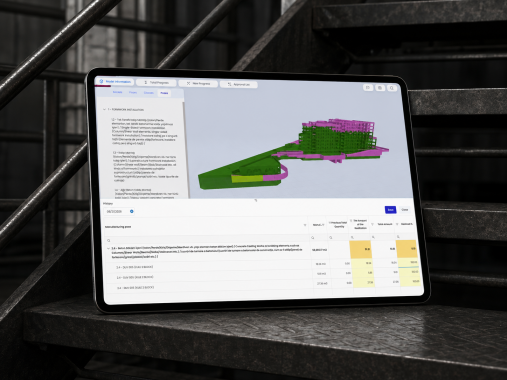507x380 pixels.
Task: Click the search magnifier icon above the 3D viewer
Action: click(x=392, y=88)
